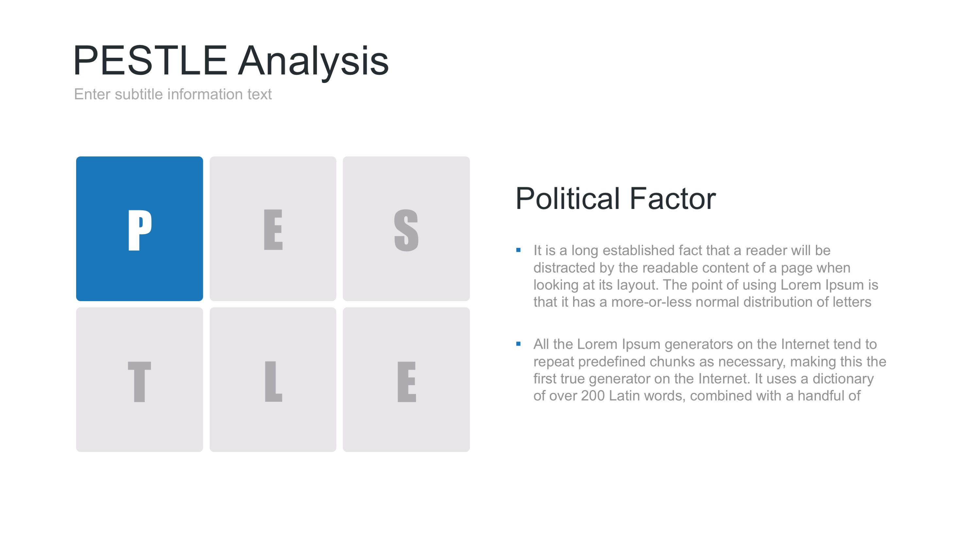Image resolution: width=980 pixels, height=551 pixels.
Task: Click the line starting 'It is a long established'
Action: (x=681, y=251)
